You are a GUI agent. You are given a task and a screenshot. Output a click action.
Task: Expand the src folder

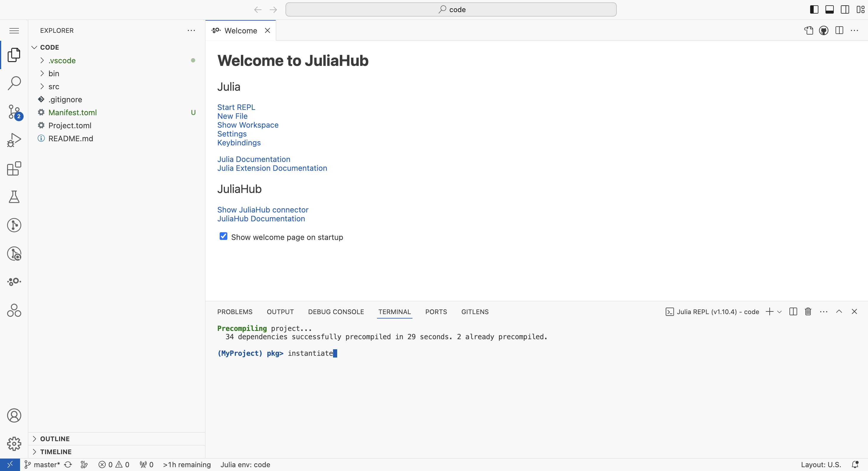point(53,87)
